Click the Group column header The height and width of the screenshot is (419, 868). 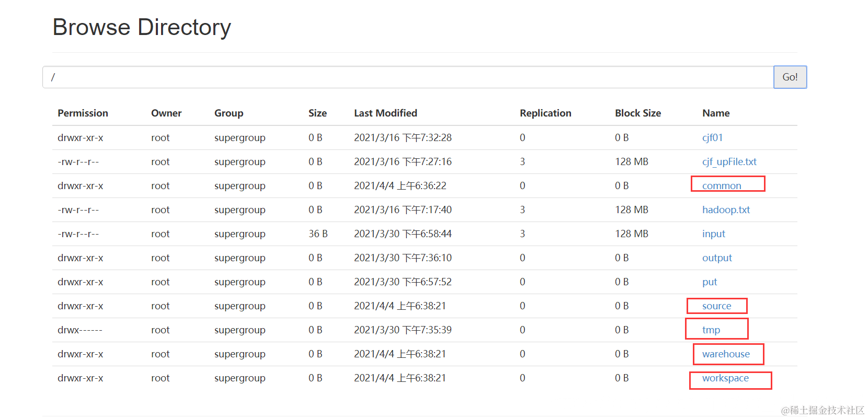229,113
